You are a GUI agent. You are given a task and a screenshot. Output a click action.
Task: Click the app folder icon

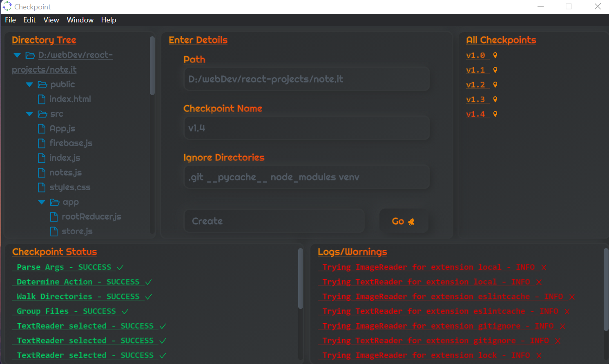[x=55, y=202]
